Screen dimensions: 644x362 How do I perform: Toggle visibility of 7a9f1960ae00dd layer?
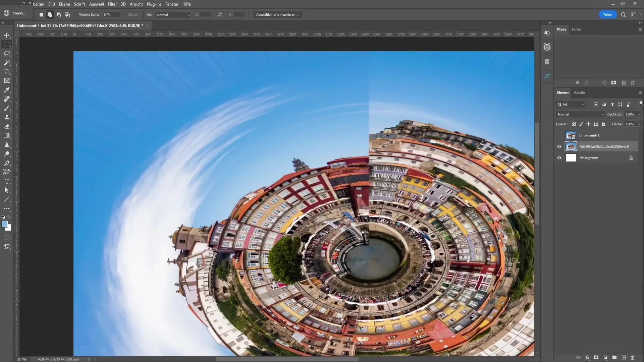[x=559, y=146]
